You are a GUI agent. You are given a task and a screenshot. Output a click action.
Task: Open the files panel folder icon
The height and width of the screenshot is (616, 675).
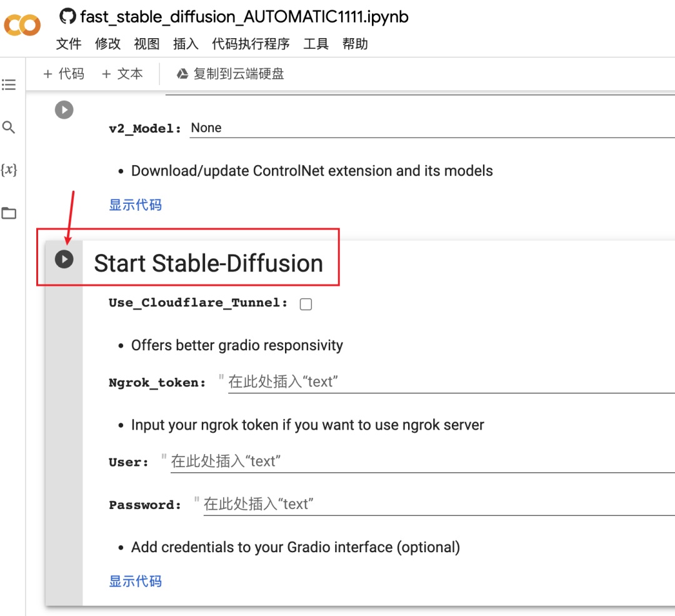[9, 213]
